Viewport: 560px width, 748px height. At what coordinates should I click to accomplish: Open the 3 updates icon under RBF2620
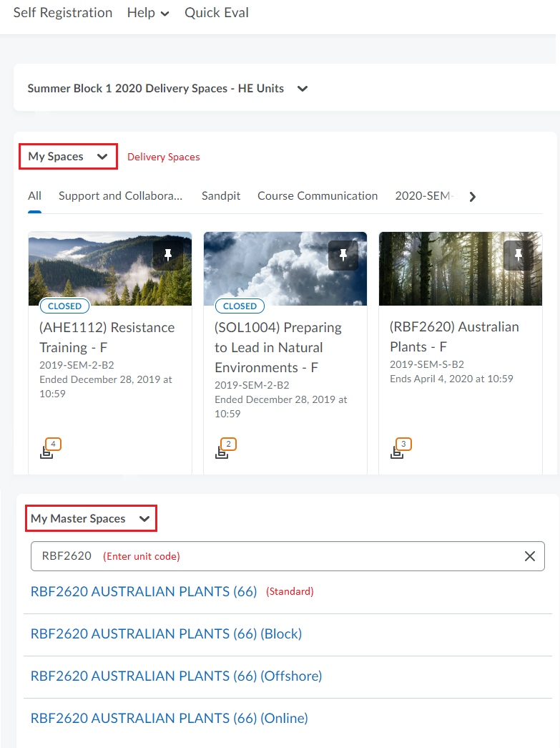(401, 448)
